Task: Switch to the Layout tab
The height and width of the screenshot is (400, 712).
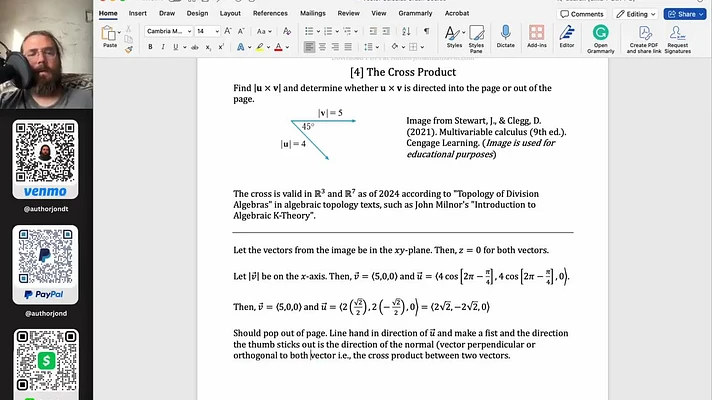Action: 230,13
